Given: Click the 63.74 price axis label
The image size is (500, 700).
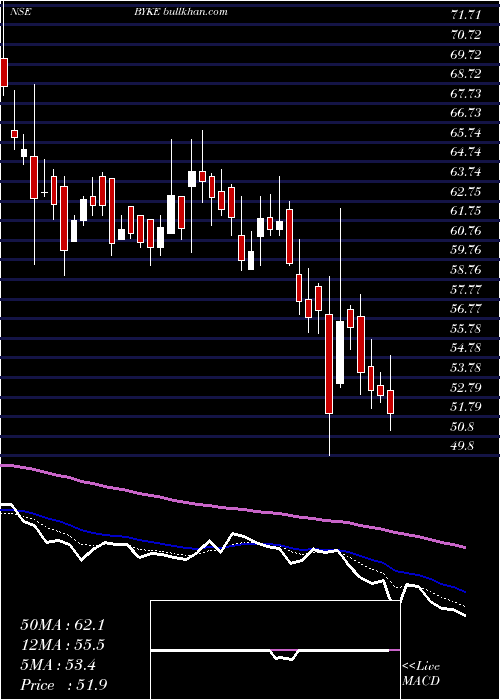Looking at the screenshot, I should coord(466,172).
